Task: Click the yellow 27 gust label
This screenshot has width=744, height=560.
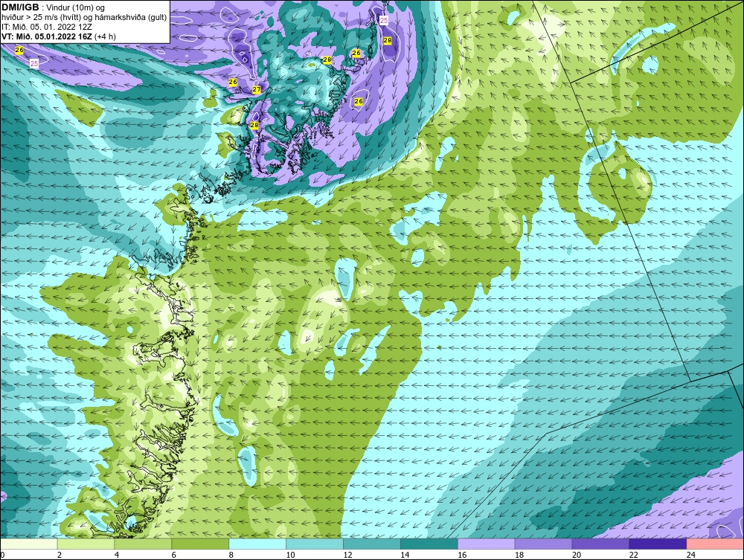Action: (x=256, y=89)
